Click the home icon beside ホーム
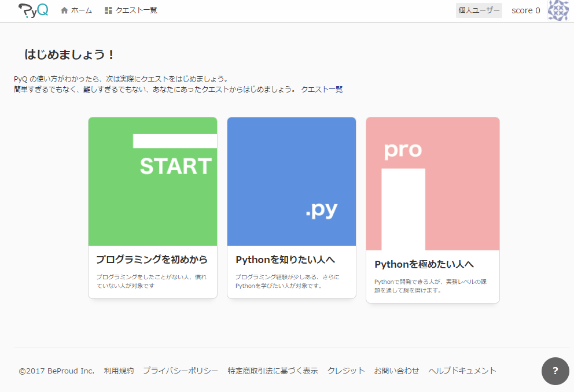Image resolution: width=574 pixels, height=392 pixels. tap(64, 10)
